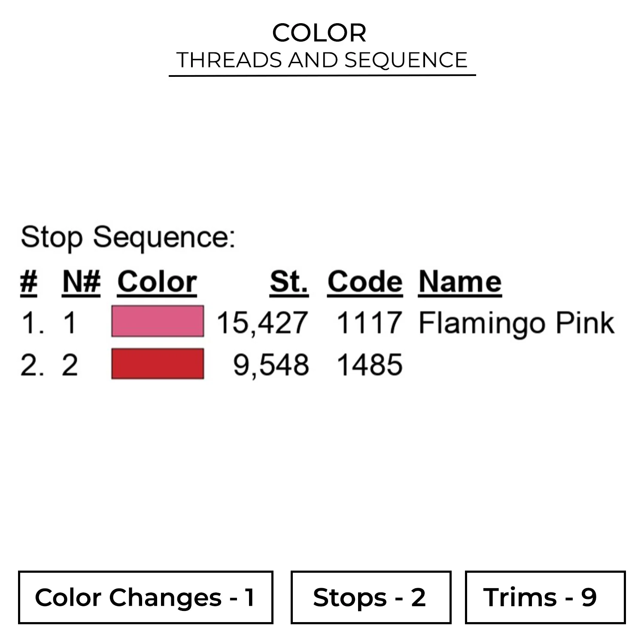Screen dimensions: 644x644
Task: Select thread code 1117
Action: [369, 323]
